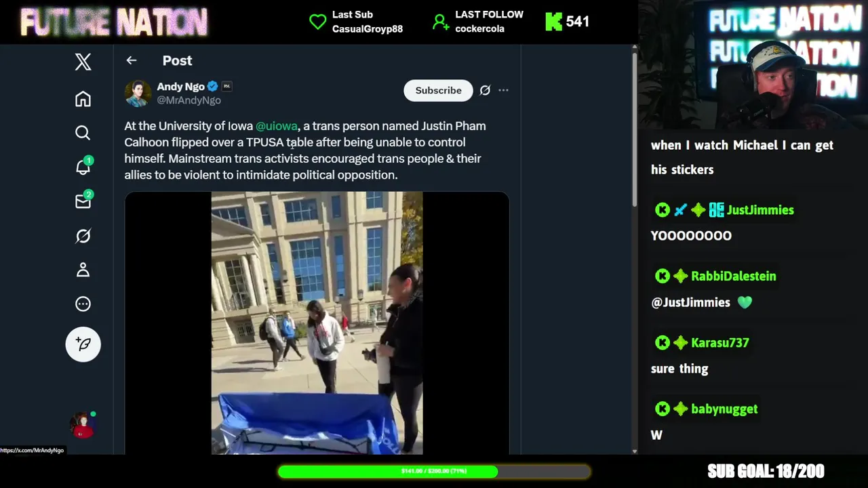
Task: Open account avatar at sidebar bottom
Action: (83, 425)
